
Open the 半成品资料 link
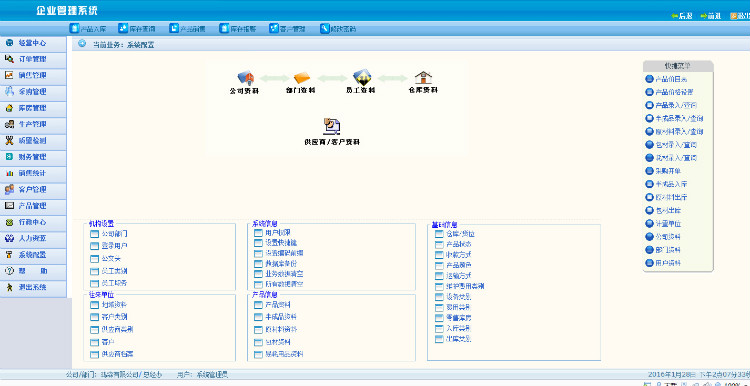(281, 317)
